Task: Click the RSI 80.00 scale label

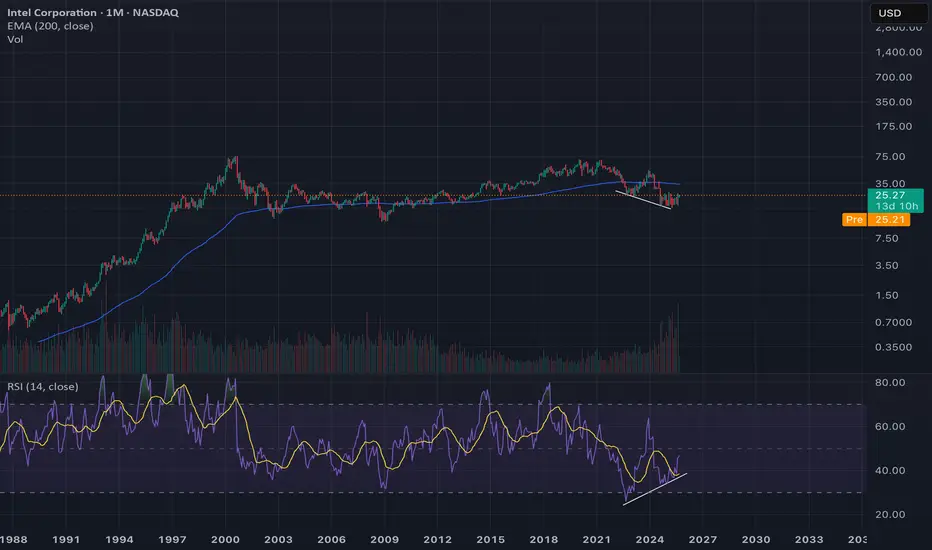Action: 890,383
